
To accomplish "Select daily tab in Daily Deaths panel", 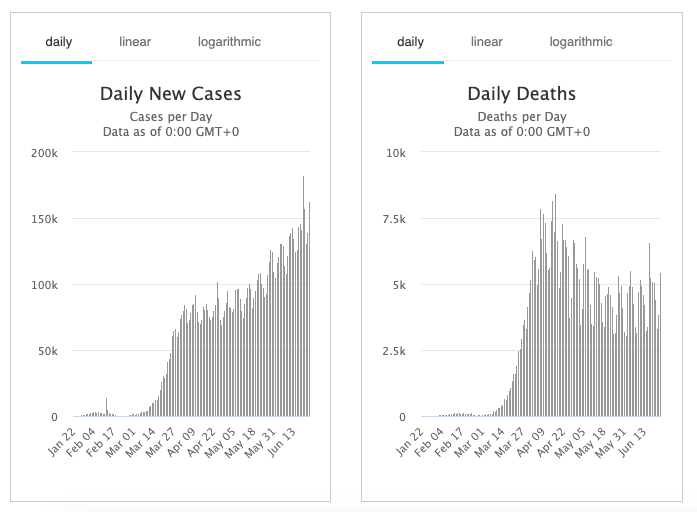I will click(410, 42).
